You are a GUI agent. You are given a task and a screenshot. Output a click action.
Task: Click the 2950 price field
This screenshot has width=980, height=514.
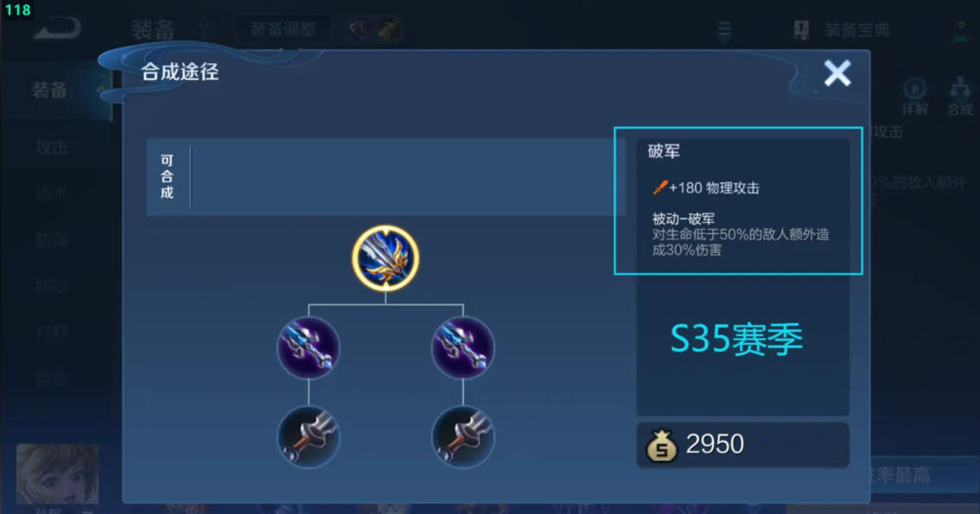[742, 445]
